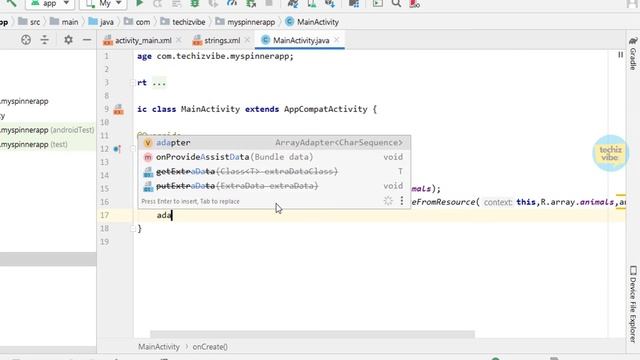The image size is (640, 360).
Task: Close the activity_main.xml tab
Action: tap(179, 40)
